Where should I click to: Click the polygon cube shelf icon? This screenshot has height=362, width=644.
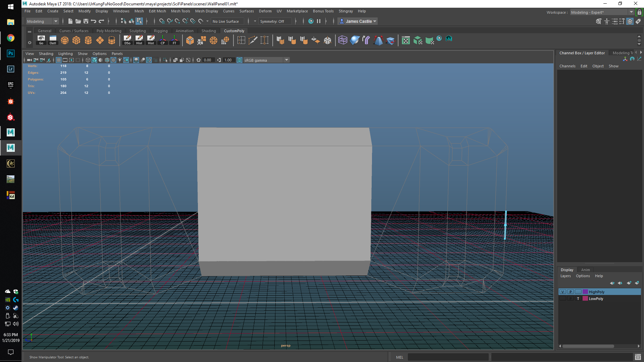click(x=76, y=40)
